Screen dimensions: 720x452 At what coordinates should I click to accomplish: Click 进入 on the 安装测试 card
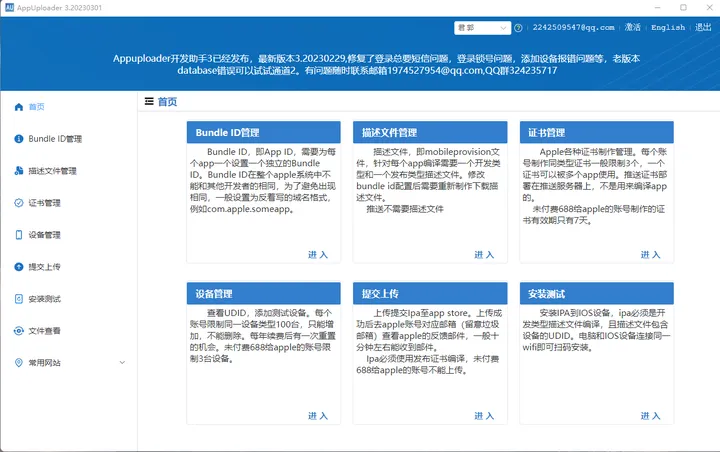click(650, 416)
